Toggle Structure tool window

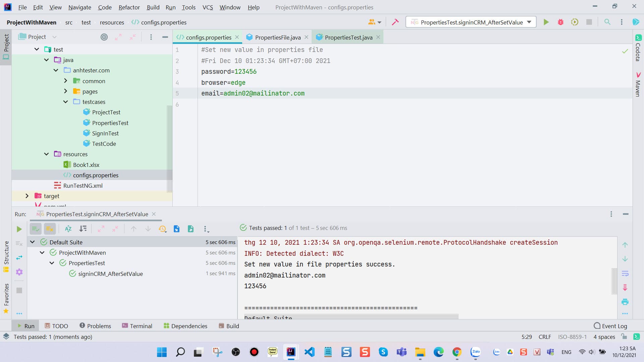click(6, 256)
